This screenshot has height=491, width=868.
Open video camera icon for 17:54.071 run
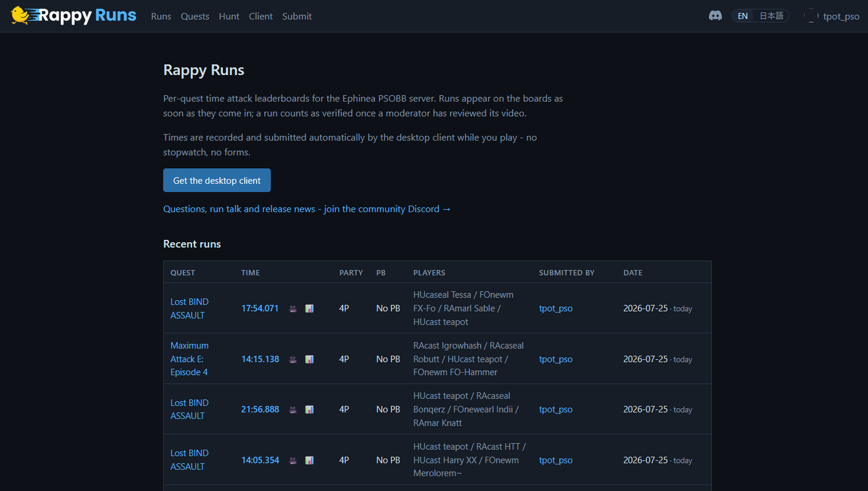pos(293,309)
